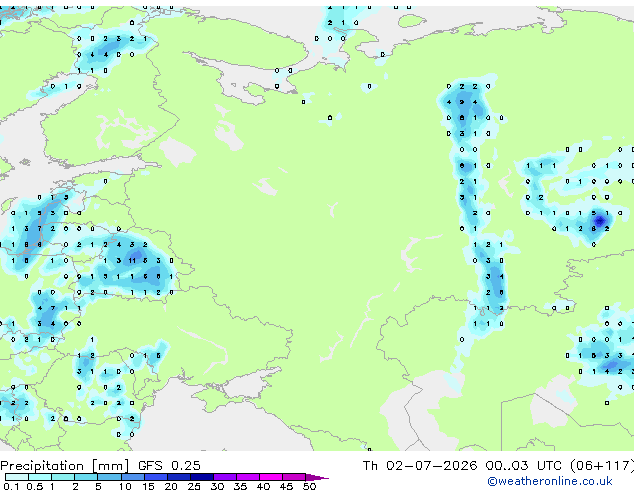Select the 25–30 mm dark navy swatch
This screenshot has height=490, width=634.
tap(202, 477)
